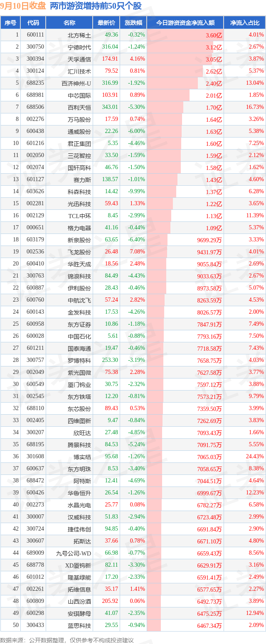Select stock name 蓝思科技

coord(79,625)
